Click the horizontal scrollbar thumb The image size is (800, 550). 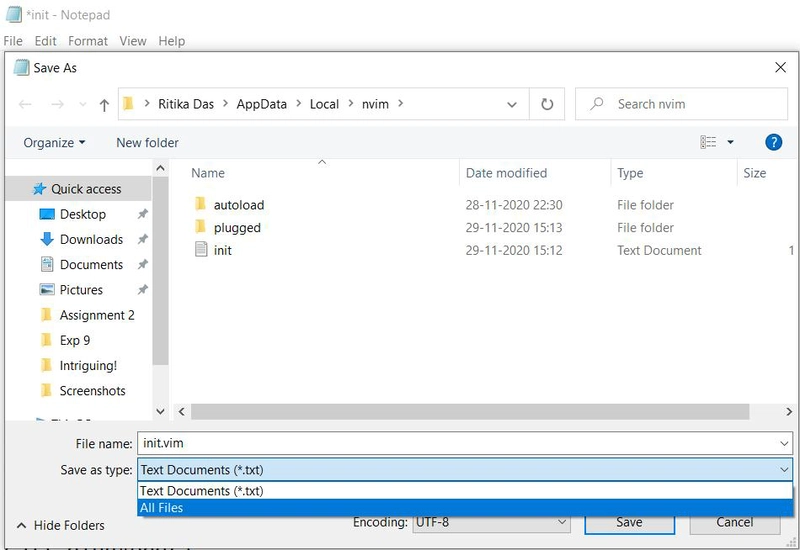pos(470,411)
